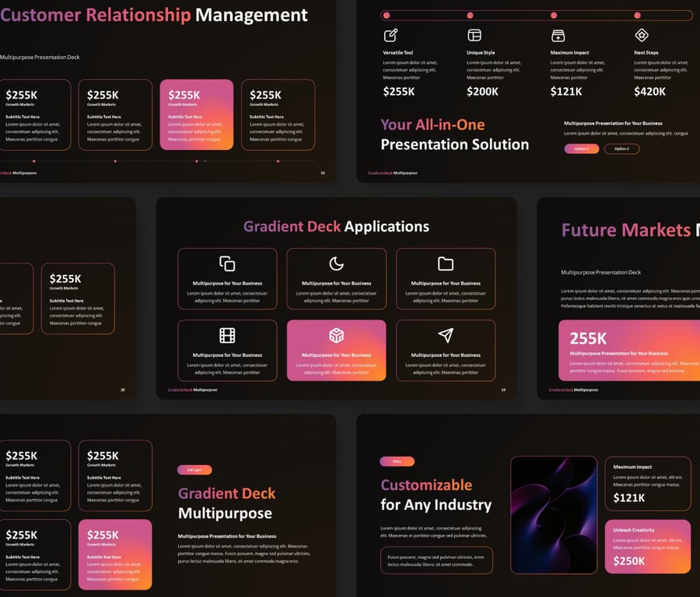Image resolution: width=700 pixels, height=597 pixels.
Task: Click the Let's go! pill button
Action: pyautogui.click(x=194, y=470)
